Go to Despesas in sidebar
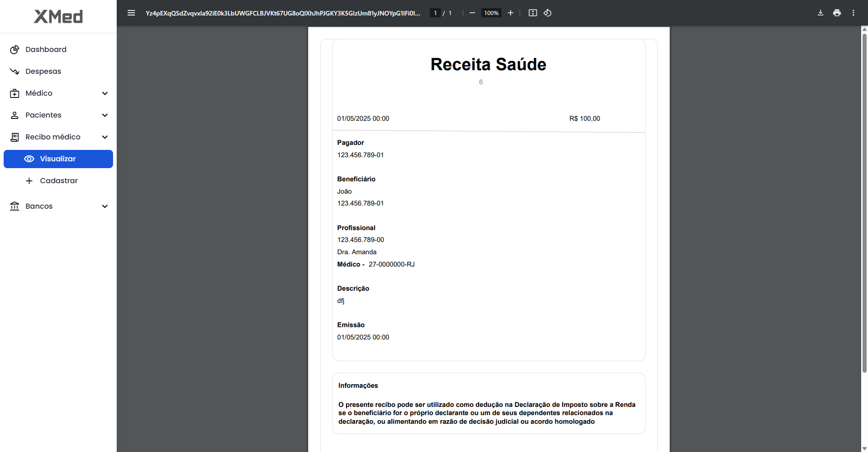This screenshot has width=868, height=452. point(43,72)
